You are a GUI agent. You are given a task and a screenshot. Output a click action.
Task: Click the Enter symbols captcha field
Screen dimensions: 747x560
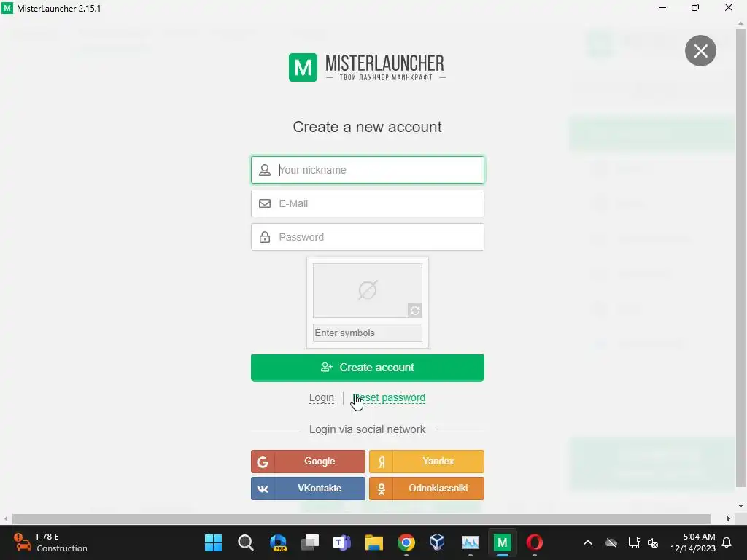[368, 332]
